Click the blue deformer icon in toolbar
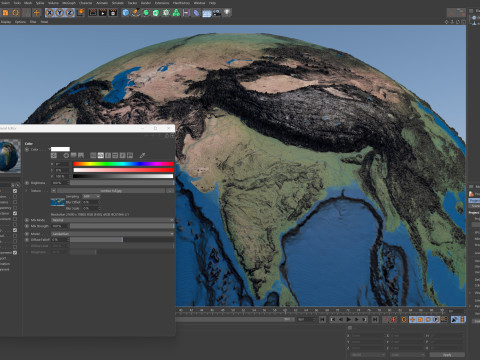 tap(196, 13)
